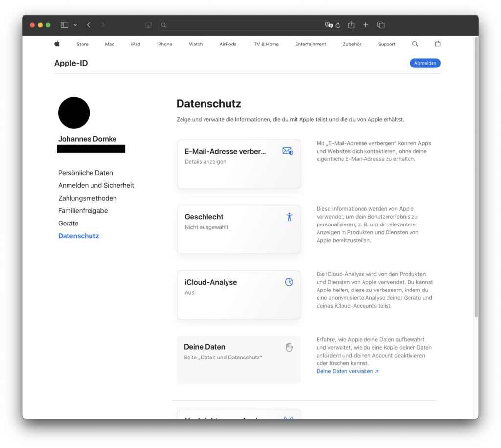501x448 pixels.
Task: Toggle the Safari sidebar button
Action: coord(65,25)
